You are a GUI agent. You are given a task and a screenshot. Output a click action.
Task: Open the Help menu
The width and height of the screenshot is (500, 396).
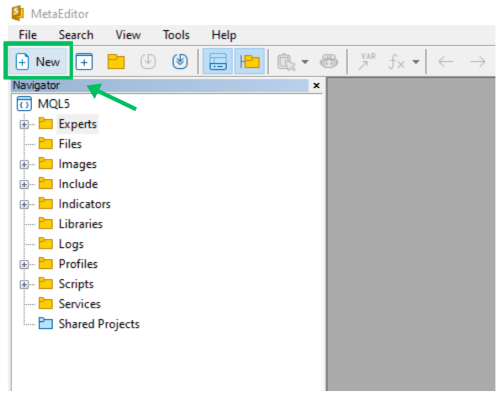pos(224,35)
